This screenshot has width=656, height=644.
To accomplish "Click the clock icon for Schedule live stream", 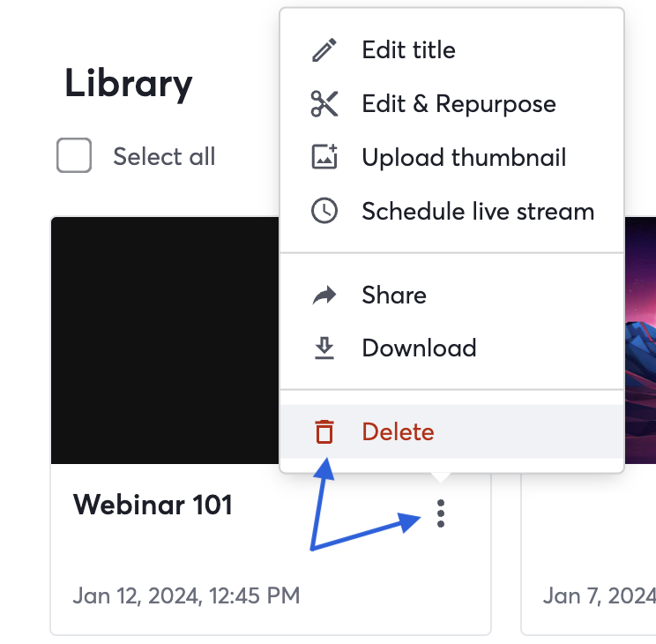I will [x=324, y=211].
